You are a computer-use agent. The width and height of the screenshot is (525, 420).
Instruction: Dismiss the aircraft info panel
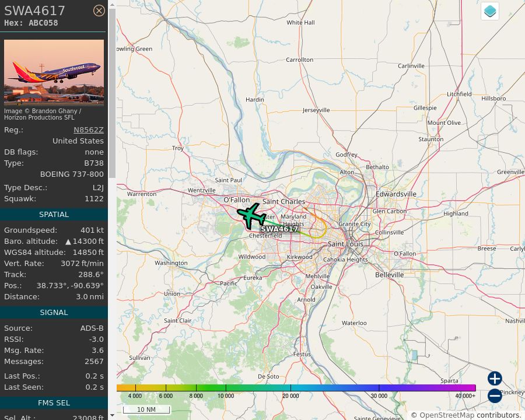pyautogui.click(x=99, y=10)
